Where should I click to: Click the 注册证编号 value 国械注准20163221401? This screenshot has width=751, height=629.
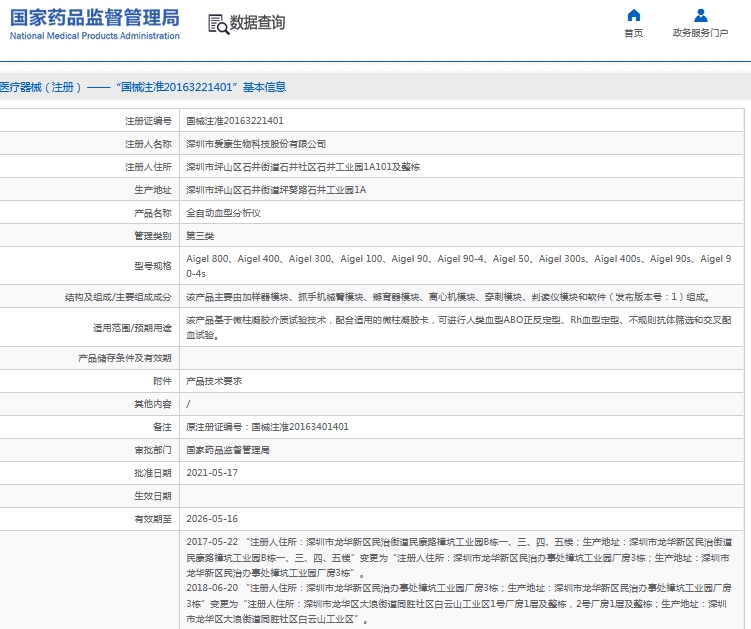[235, 121]
